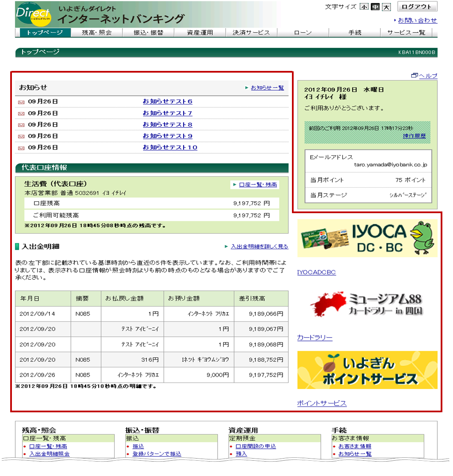Open 口座一覧・残高 link in account box

pos(258,185)
